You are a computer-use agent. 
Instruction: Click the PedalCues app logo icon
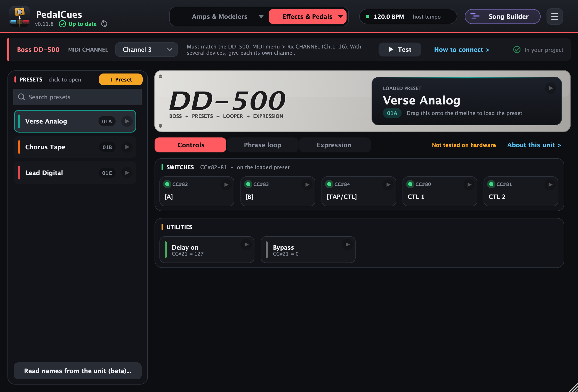pos(20,17)
